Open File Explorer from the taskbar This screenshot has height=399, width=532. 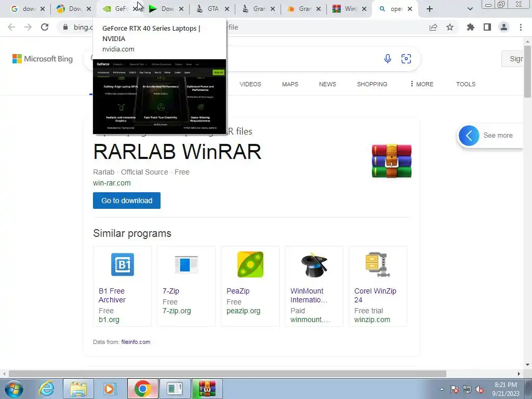(78, 389)
